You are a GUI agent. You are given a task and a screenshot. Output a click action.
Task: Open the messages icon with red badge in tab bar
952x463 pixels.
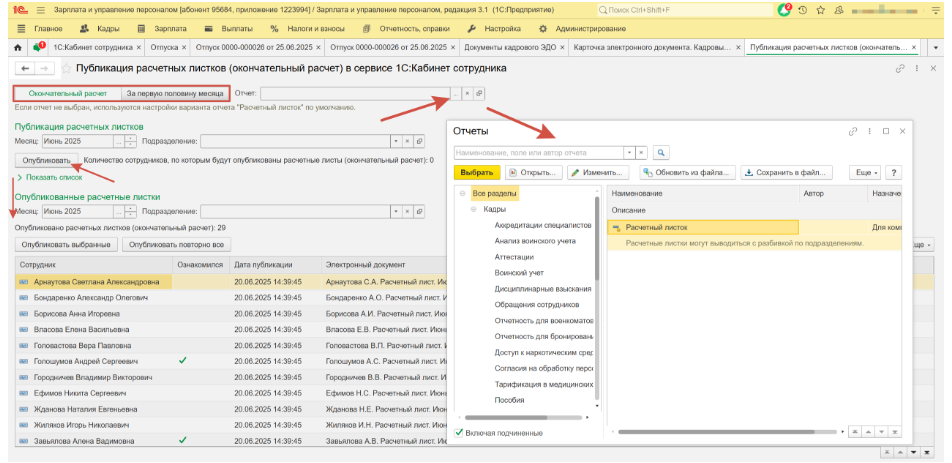tap(39, 47)
